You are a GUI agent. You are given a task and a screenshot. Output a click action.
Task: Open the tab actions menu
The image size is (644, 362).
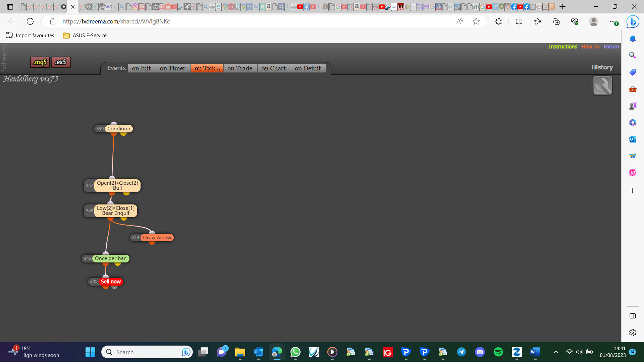click(x=10, y=7)
